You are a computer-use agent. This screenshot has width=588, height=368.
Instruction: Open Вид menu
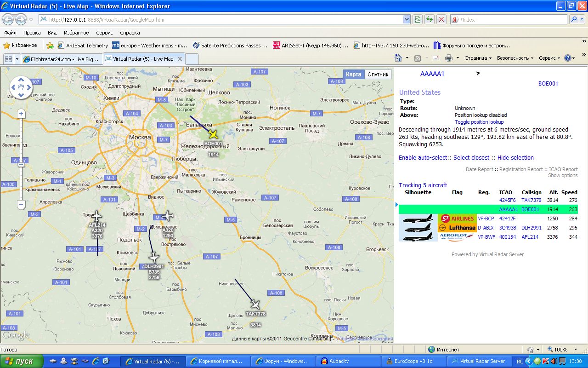coord(52,33)
